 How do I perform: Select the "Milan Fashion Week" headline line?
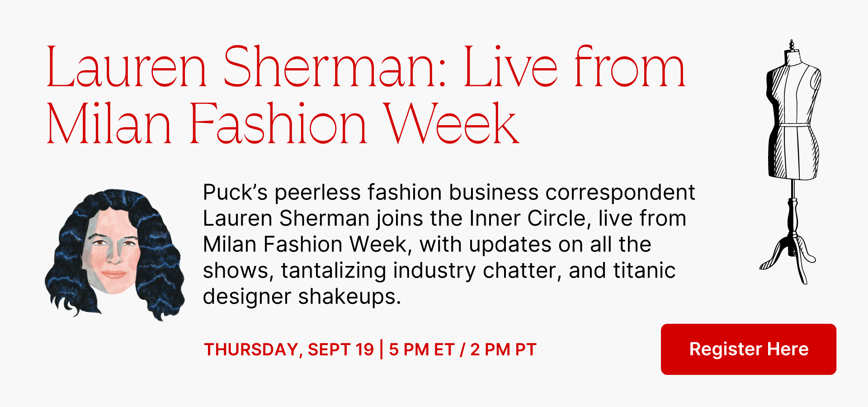[x=283, y=123]
